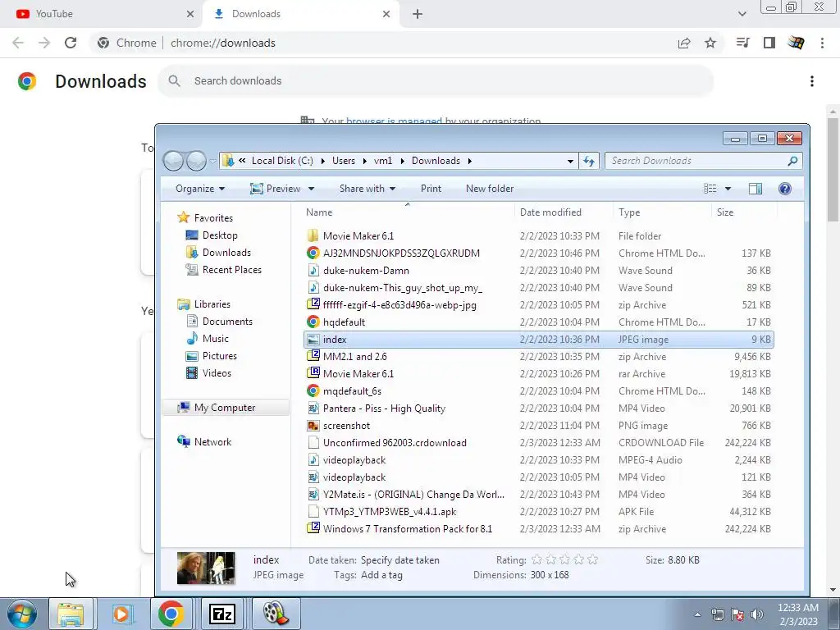This screenshot has height=630, width=840.
Task: Click Explorer forward navigation button
Action: click(x=196, y=161)
